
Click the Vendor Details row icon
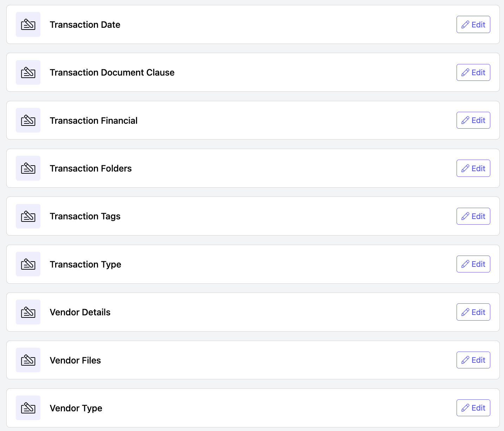[x=28, y=312]
